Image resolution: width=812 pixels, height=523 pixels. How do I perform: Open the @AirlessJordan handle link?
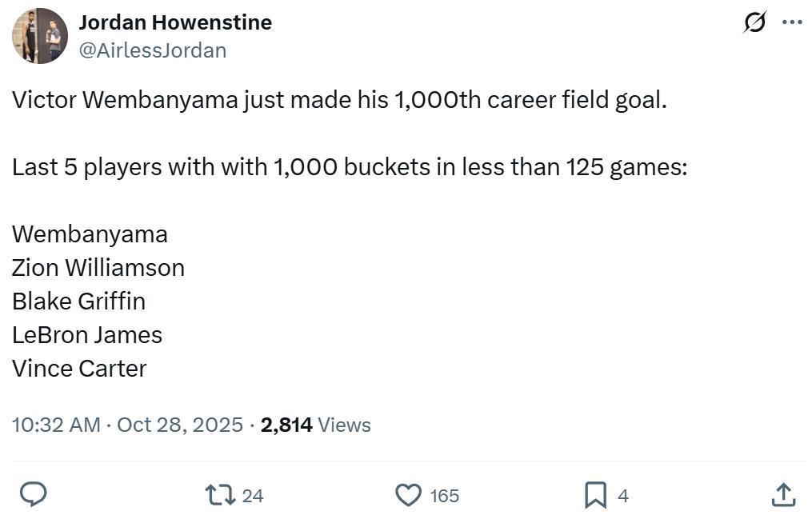click(x=153, y=50)
